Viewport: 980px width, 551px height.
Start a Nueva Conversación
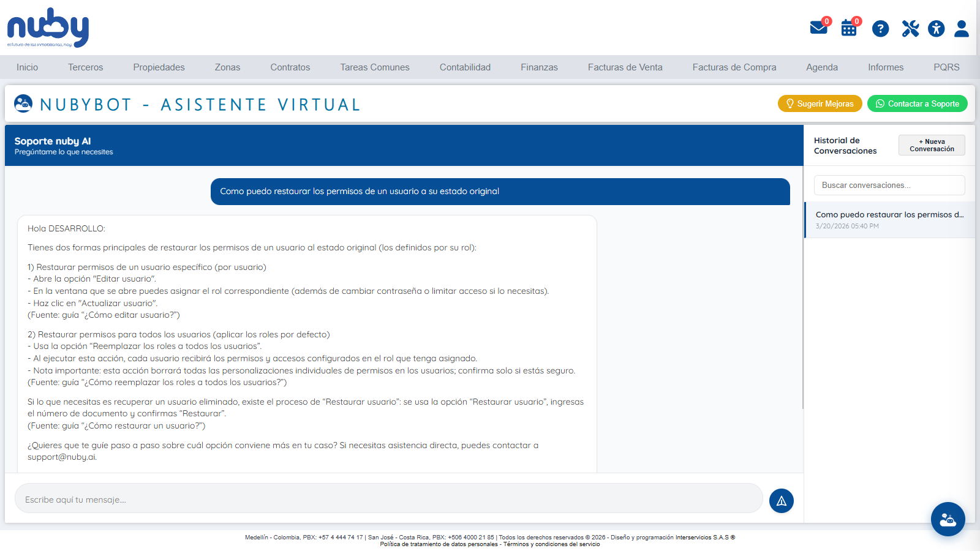[x=932, y=145]
